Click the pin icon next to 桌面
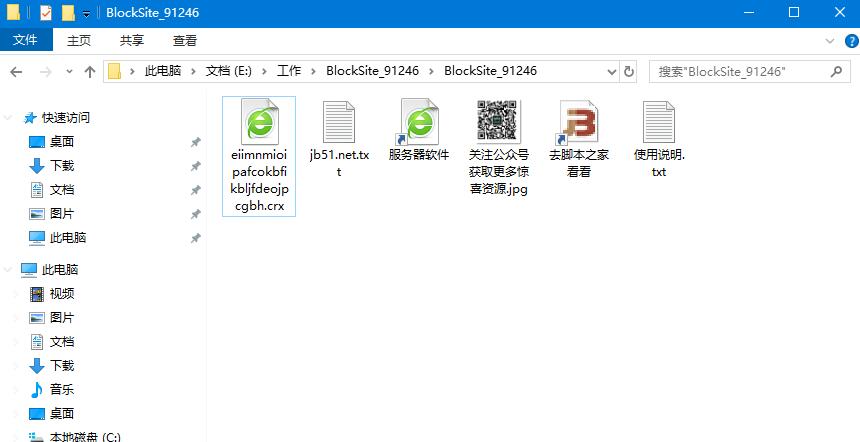 pos(195,143)
